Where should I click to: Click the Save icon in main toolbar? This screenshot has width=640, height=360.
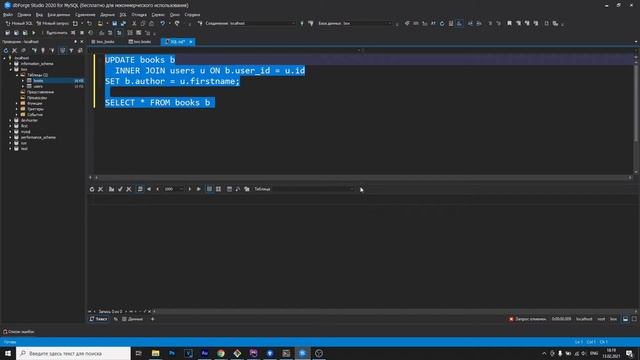click(x=115, y=24)
